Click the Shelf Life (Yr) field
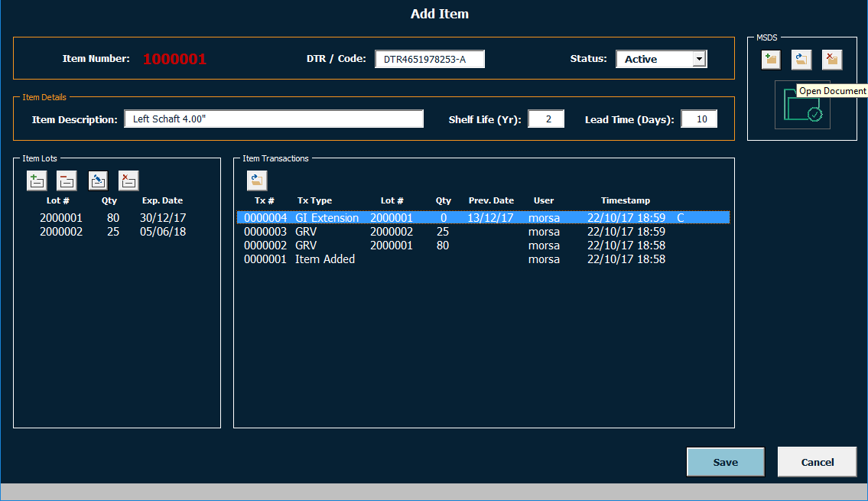The width and height of the screenshot is (868, 501). pyautogui.click(x=546, y=119)
